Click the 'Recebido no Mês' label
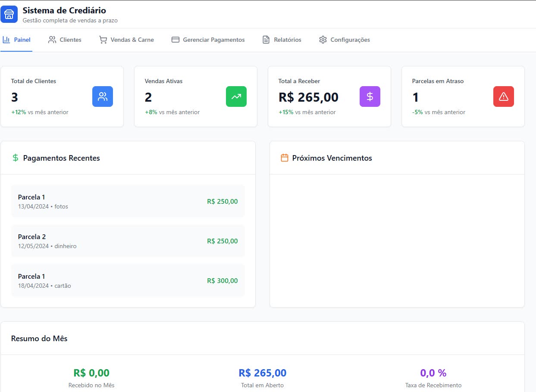Image resolution: width=536 pixels, height=392 pixels. [91, 385]
